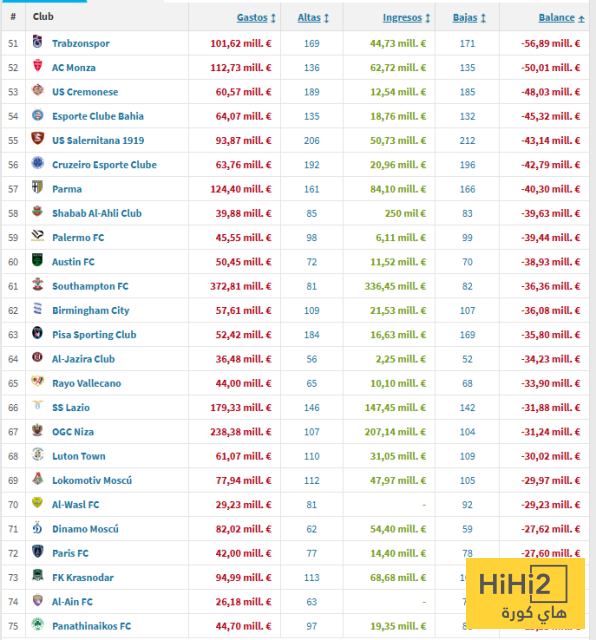Open the Rayo Vallecano club link
The height and width of the screenshot is (640, 596).
87,383
